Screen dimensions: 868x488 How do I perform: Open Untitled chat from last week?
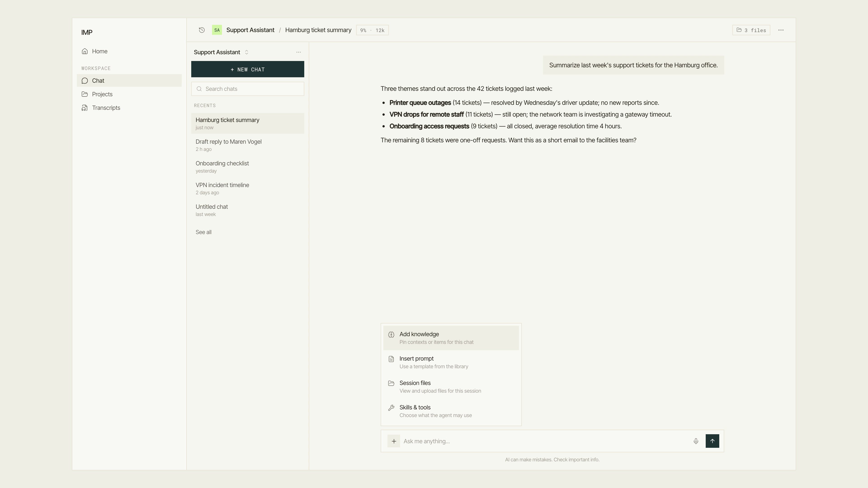click(248, 210)
